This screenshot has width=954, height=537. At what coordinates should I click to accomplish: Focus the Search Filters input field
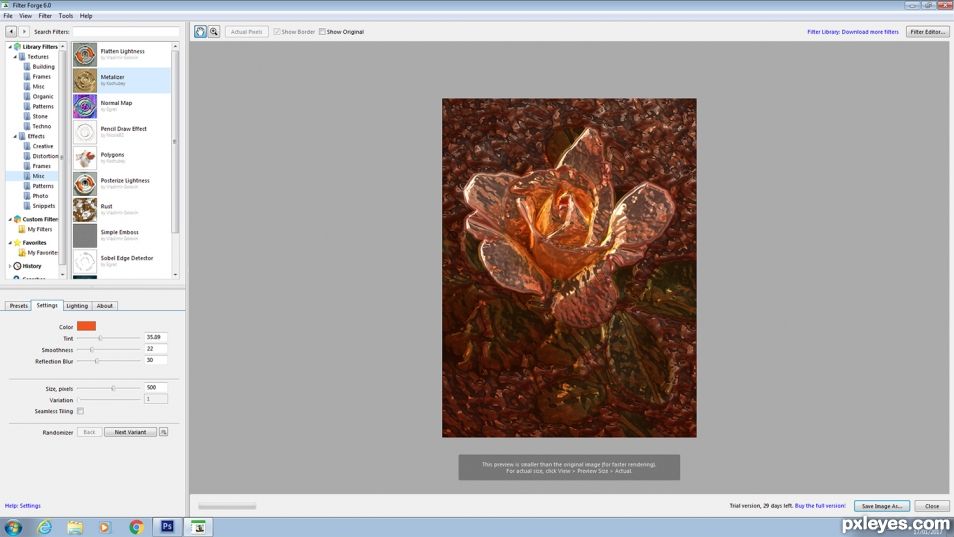(126, 32)
